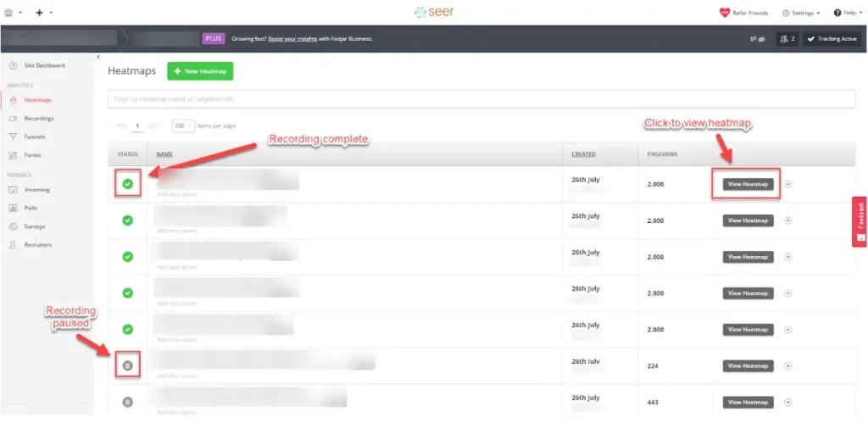Open the Site Dashboard icon in sidebar
Viewport: 868px width, 423px height.
[x=13, y=65]
